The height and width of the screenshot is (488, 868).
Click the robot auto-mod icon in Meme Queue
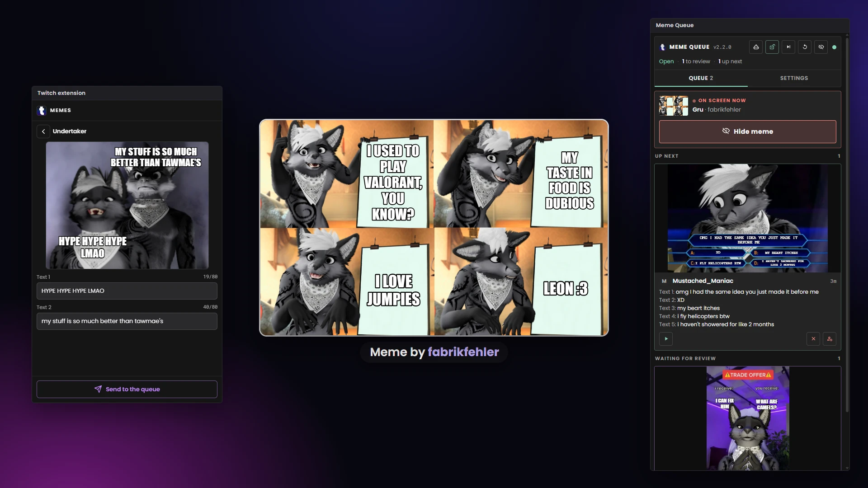click(756, 47)
